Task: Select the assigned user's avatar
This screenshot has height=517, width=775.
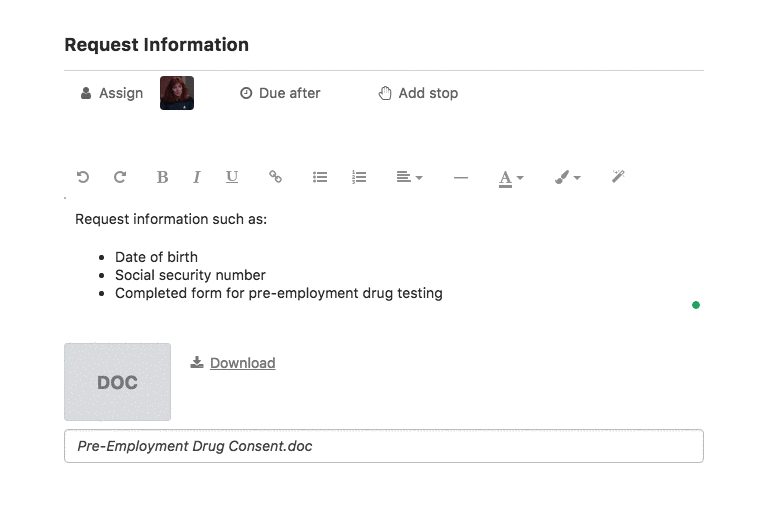Action: (x=177, y=93)
